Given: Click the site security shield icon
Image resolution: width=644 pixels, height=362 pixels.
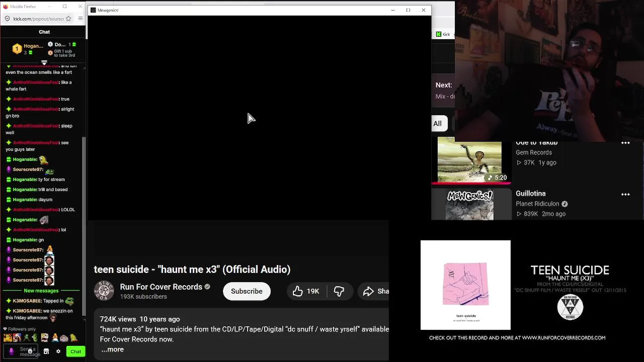Looking at the screenshot, I should pyautogui.click(x=7, y=19).
